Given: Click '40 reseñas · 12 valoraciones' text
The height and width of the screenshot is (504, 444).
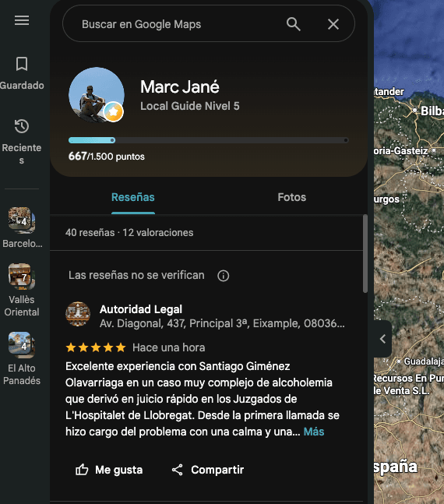Looking at the screenshot, I should pos(129,232).
